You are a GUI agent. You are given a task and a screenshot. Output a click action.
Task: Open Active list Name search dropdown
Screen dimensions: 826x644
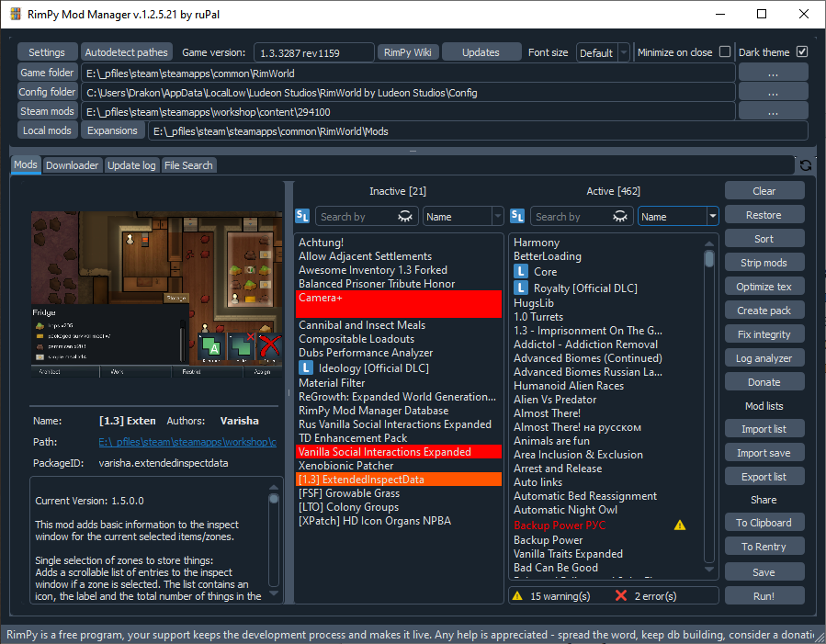[678, 217]
